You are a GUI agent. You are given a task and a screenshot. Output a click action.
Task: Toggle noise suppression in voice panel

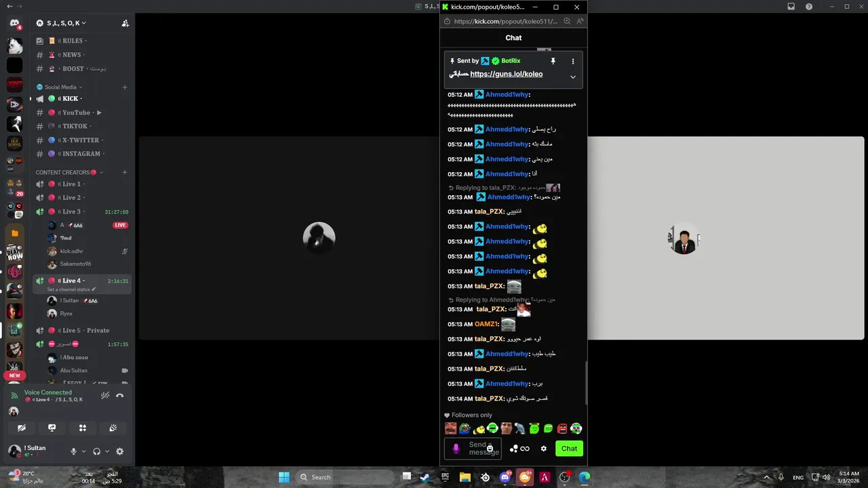(x=105, y=395)
